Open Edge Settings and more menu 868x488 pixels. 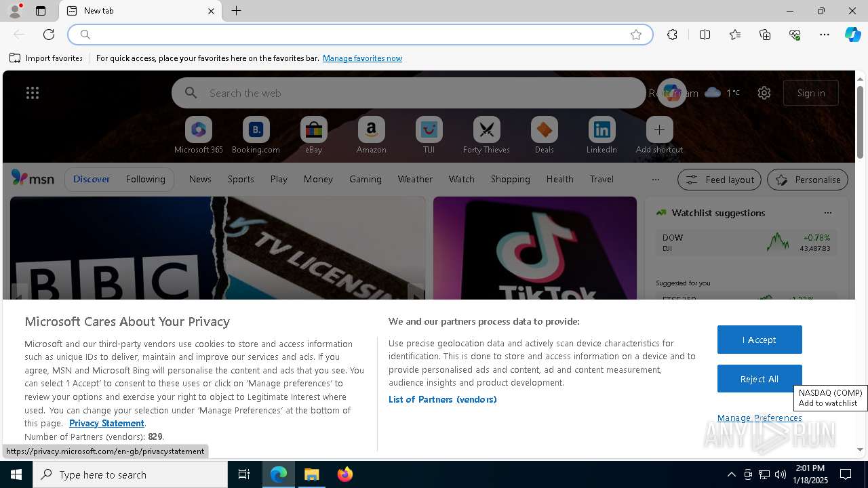825,35
